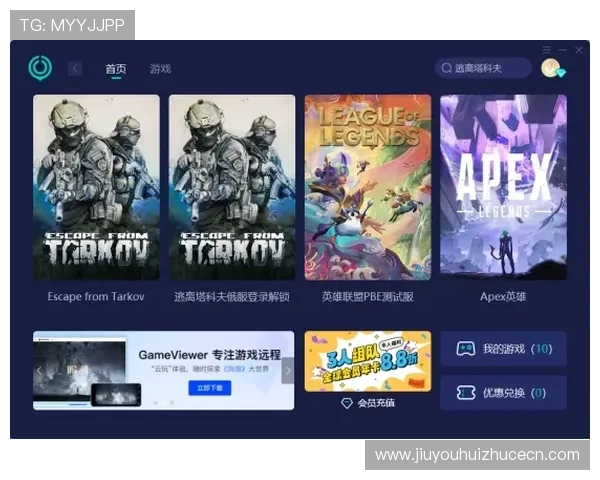
Task: Click 会员充值 link
Action: [x=376, y=403]
